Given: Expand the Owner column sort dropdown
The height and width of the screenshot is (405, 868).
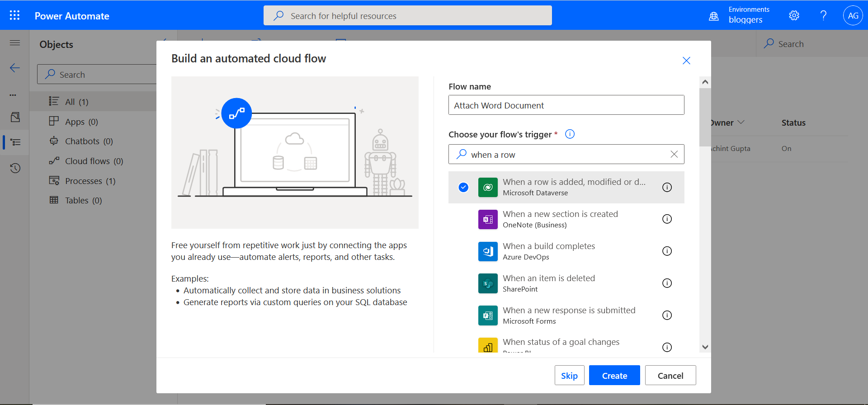Looking at the screenshot, I should click(741, 122).
